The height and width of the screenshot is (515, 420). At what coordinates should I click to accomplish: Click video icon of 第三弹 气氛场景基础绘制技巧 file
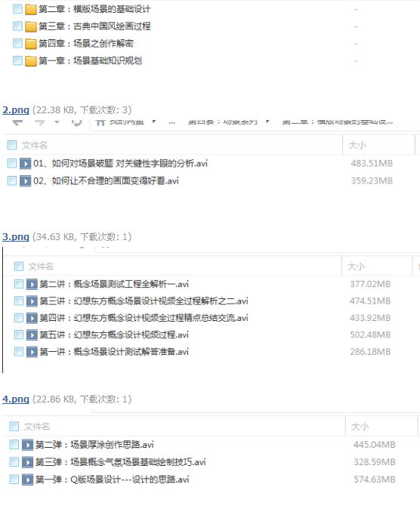[28, 462]
